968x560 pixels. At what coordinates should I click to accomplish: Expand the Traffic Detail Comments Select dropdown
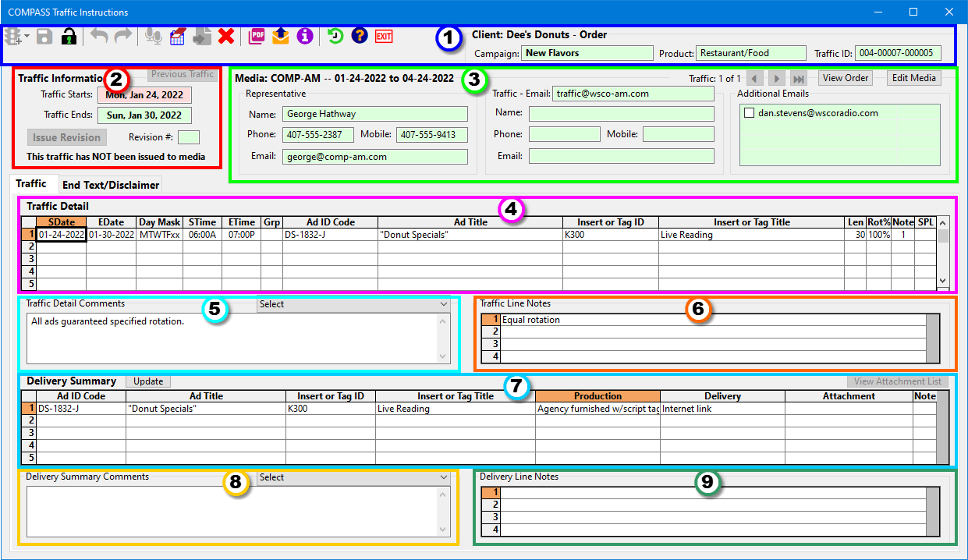(444, 304)
